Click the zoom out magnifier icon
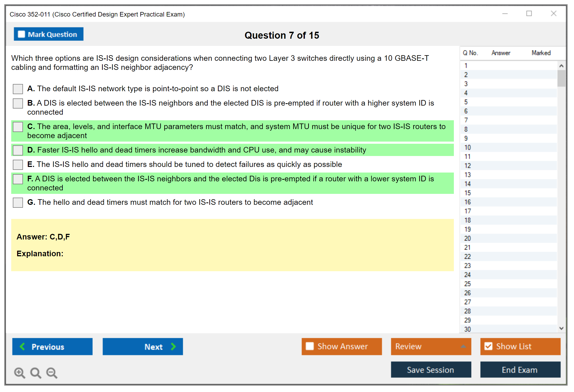This screenshot has height=392, width=574. tap(52, 373)
